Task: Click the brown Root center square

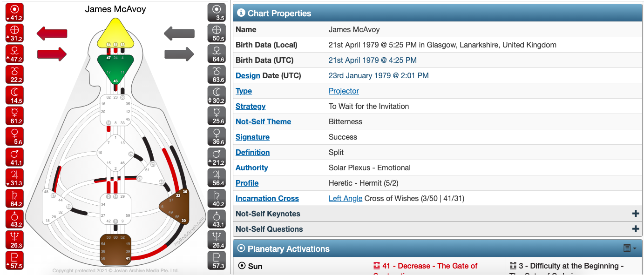Action: [x=115, y=251]
